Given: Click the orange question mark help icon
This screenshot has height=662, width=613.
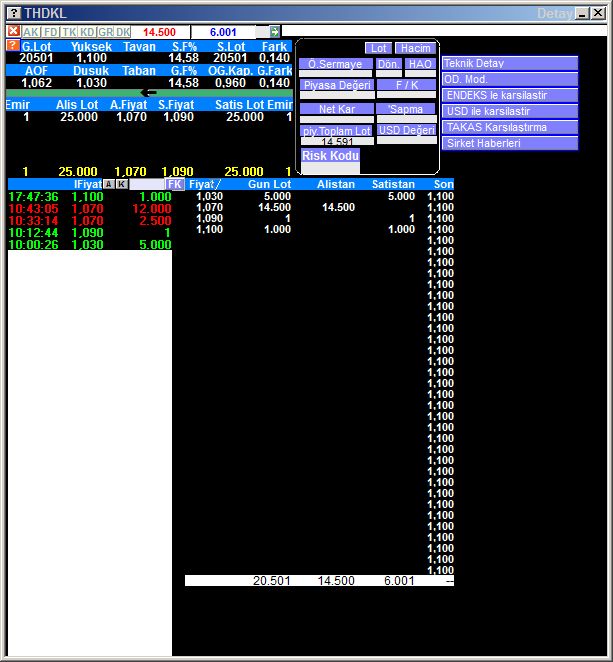Looking at the screenshot, I should (12, 46).
